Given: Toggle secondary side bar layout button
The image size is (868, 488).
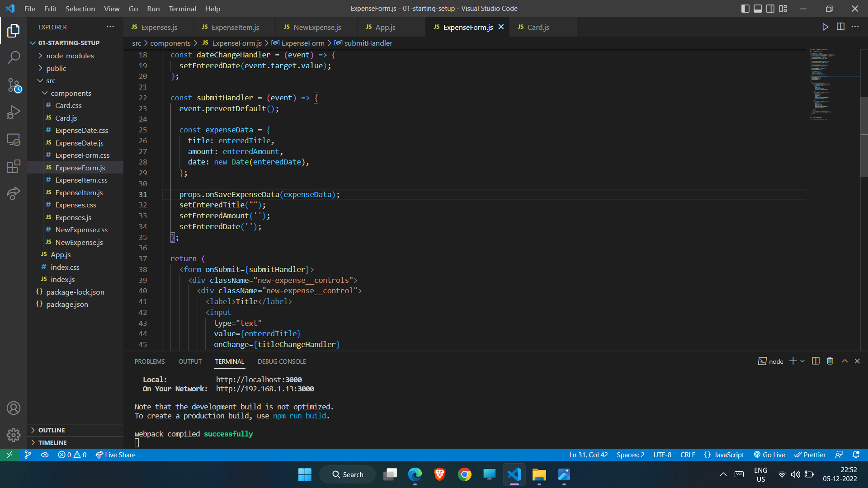Looking at the screenshot, I should (770, 9).
